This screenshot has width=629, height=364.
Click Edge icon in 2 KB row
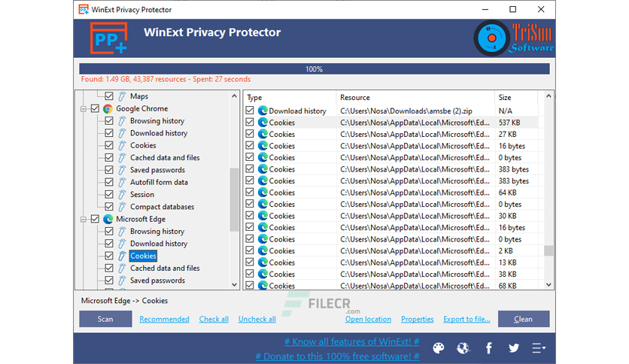[x=263, y=250]
